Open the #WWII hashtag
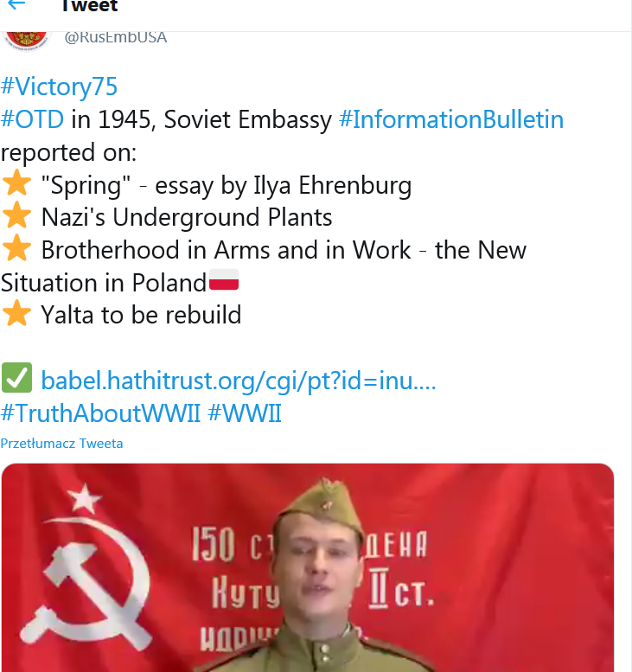The height and width of the screenshot is (672, 632). pos(245,413)
